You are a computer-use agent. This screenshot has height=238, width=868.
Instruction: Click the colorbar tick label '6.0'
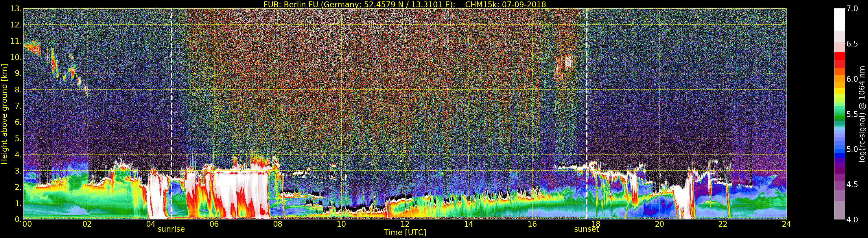[x=852, y=79]
